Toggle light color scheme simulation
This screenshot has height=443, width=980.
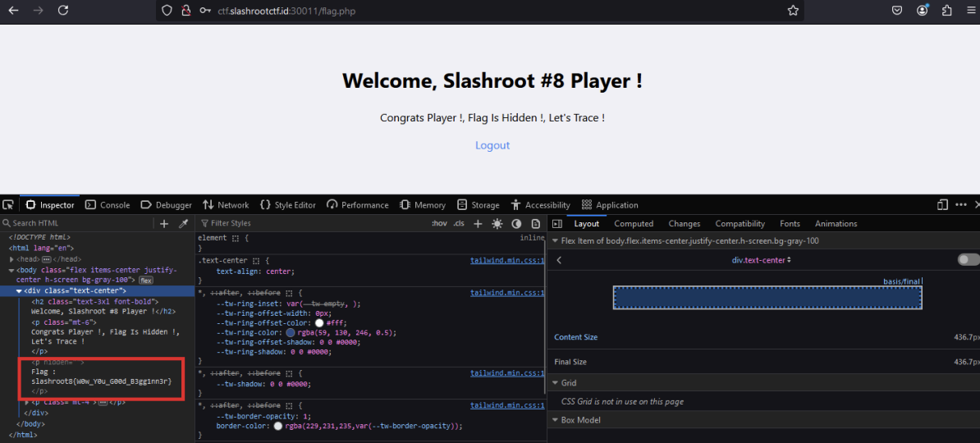point(497,224)
